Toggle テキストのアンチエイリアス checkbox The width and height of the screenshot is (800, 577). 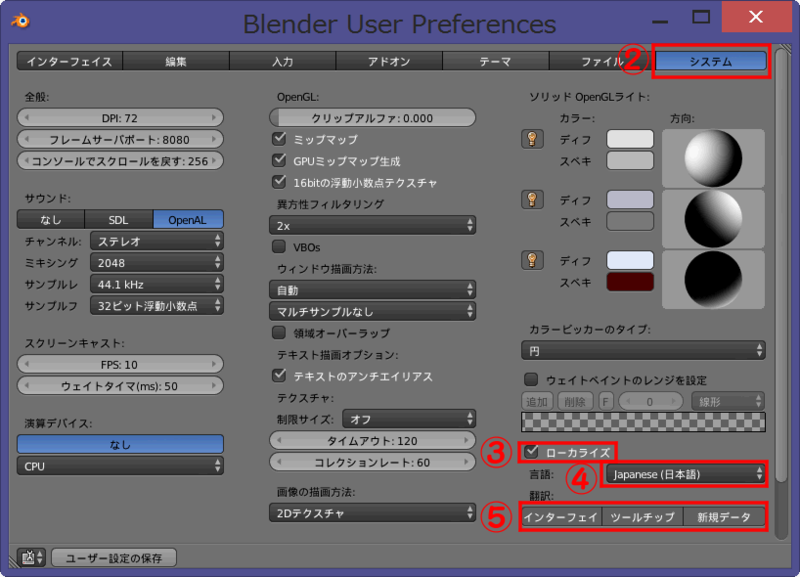pos(279,375)
